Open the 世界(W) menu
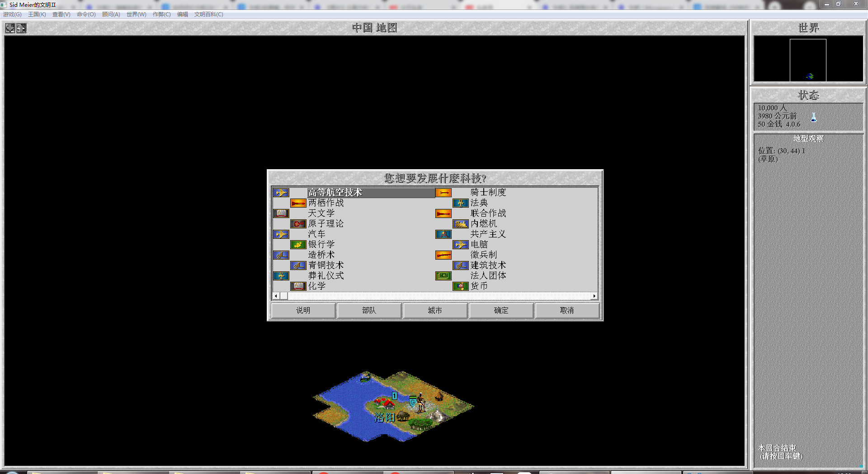This screenshot has height=474, width=868. point(137,14)
